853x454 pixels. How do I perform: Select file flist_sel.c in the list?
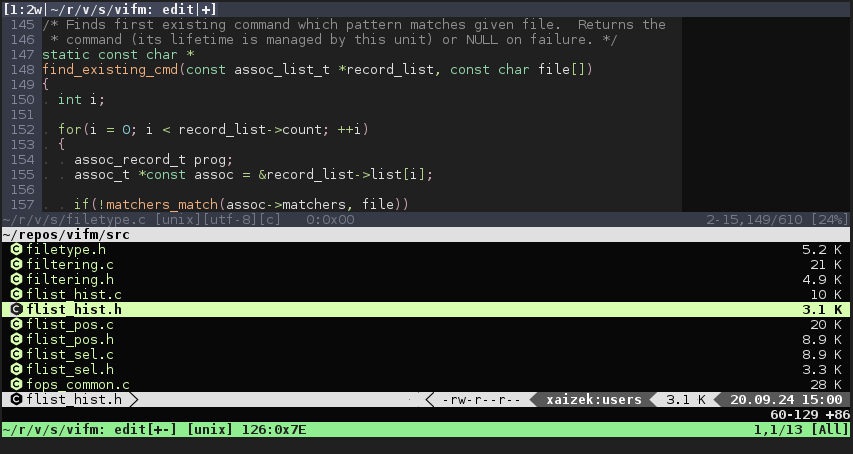click(x=70, y=355)
